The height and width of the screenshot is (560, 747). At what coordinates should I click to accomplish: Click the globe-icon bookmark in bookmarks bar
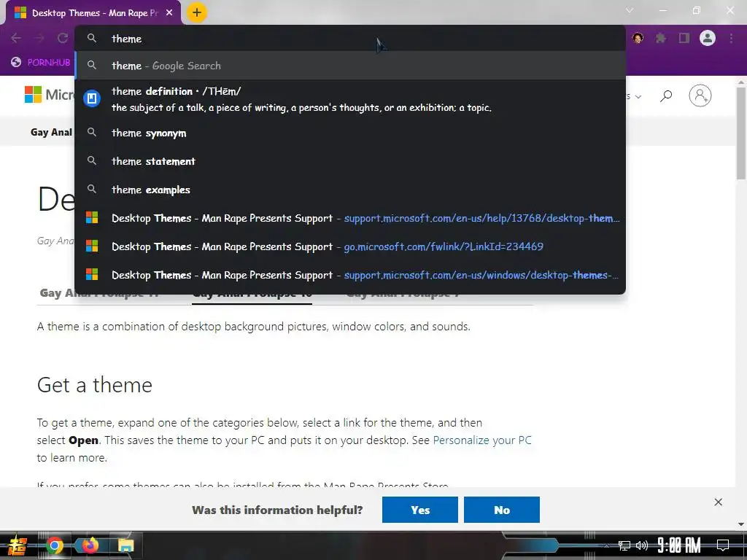pos(41,63)
